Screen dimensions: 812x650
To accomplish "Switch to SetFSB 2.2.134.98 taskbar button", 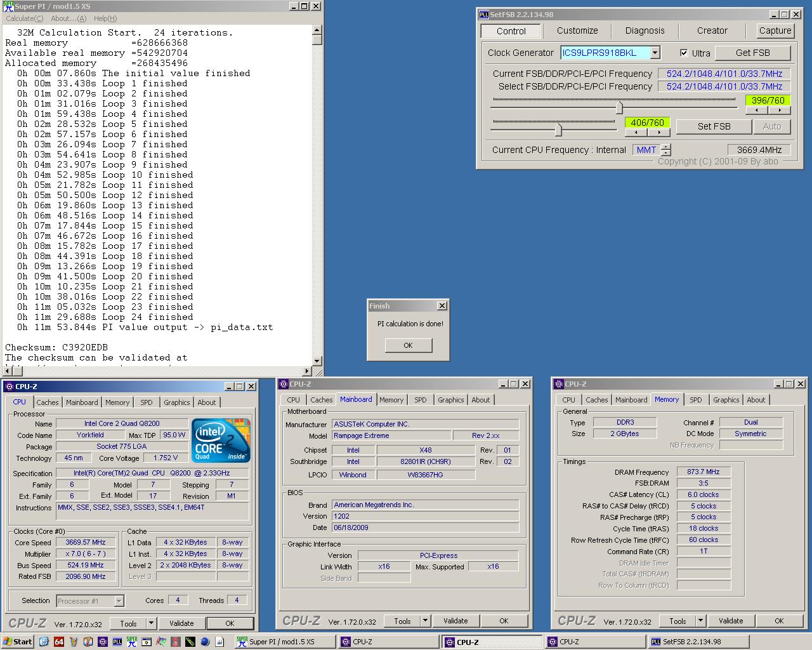I will (x=698, y=642).
